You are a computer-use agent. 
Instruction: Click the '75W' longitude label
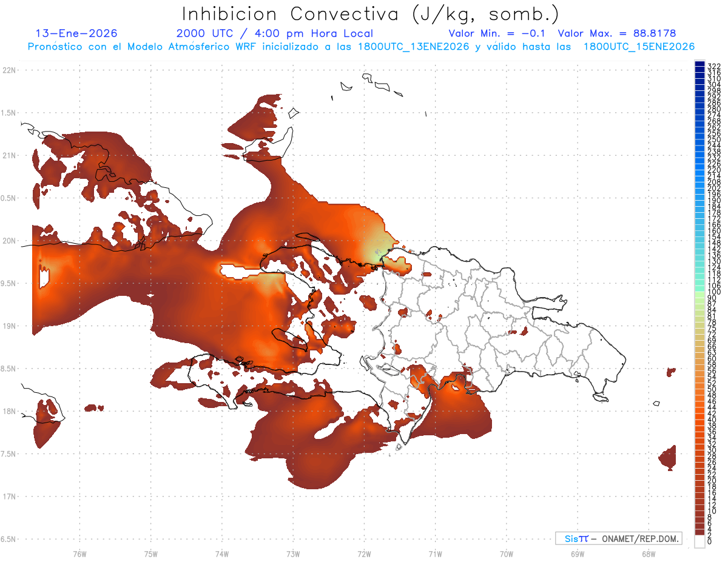point(150,554)
